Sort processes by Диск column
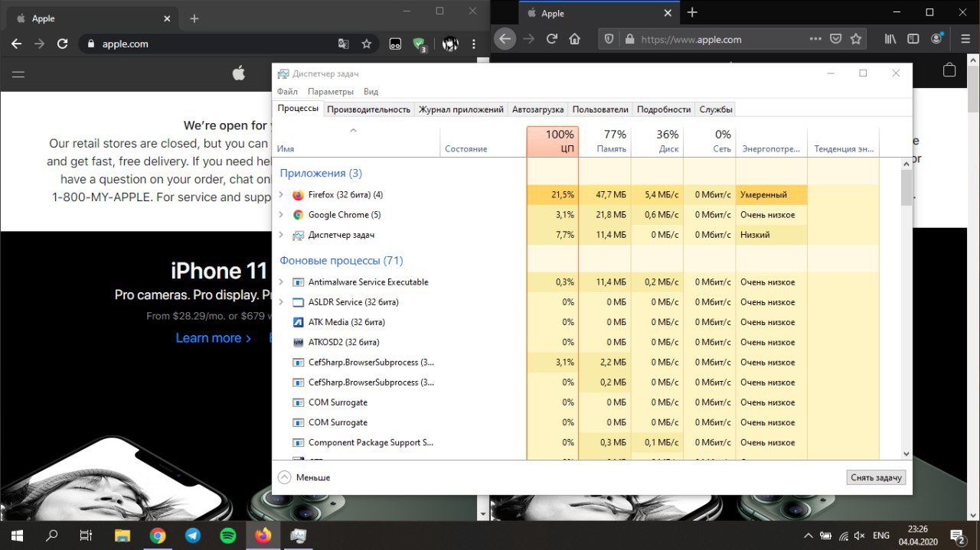 [657, 142]
